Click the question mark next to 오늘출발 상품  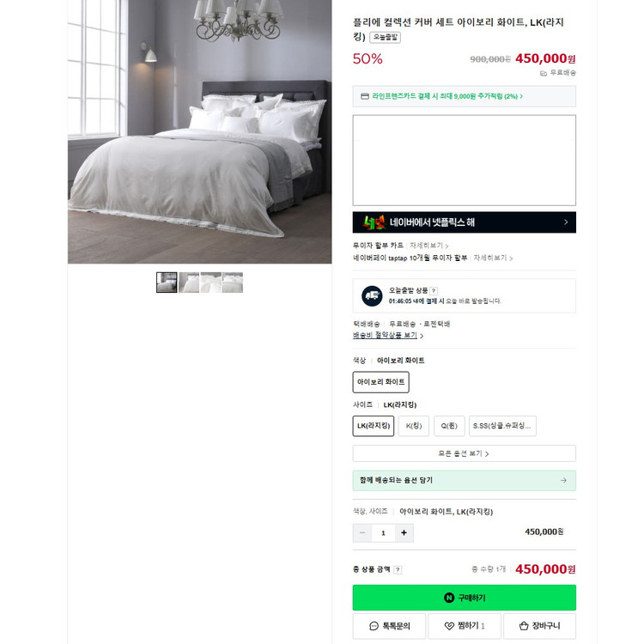434,291
